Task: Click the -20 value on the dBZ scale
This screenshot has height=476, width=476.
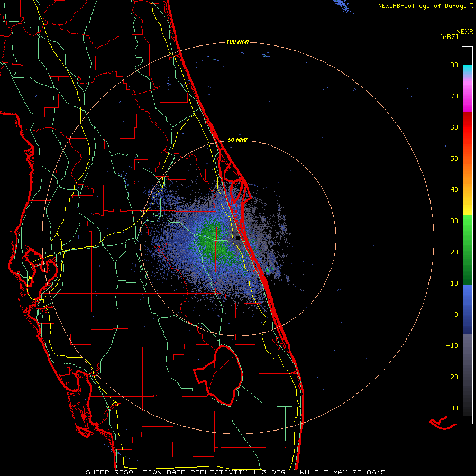Action: (452, 377)
